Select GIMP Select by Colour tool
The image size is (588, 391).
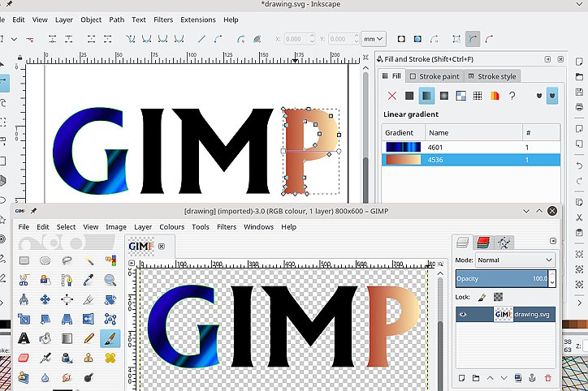[110, 260]
